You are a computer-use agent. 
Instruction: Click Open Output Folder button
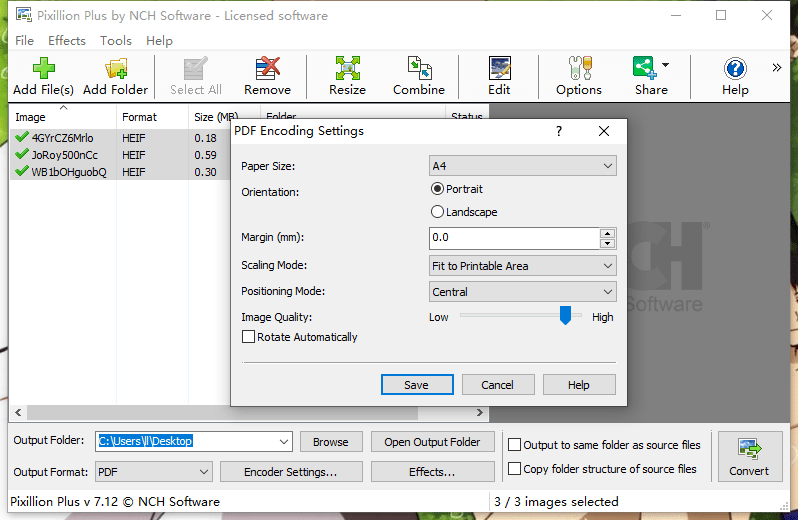coord(432,442)
